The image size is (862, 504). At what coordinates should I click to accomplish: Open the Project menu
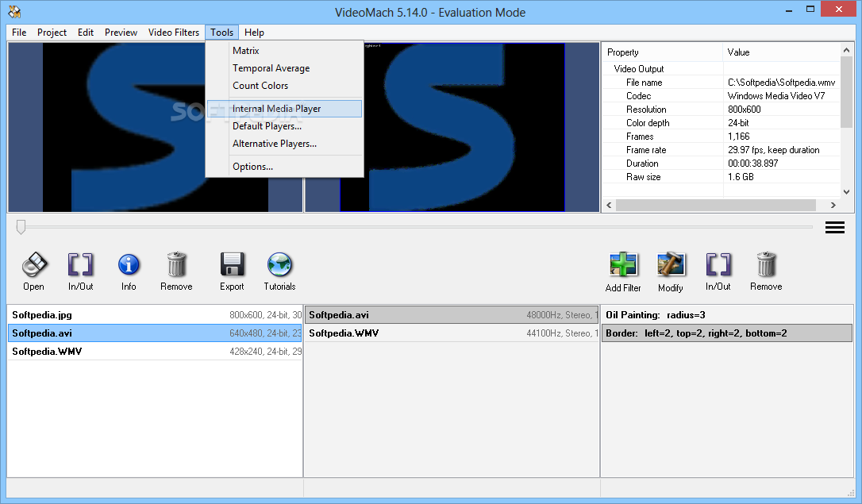click(x=52, y=33)
